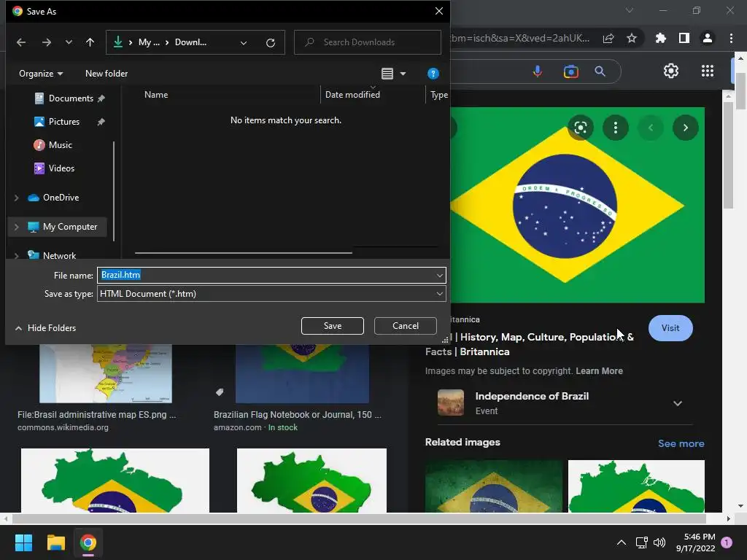This screenshot has height=560, width=747.
Task: Toggle Chrome side panel icon
Action: 684,38
